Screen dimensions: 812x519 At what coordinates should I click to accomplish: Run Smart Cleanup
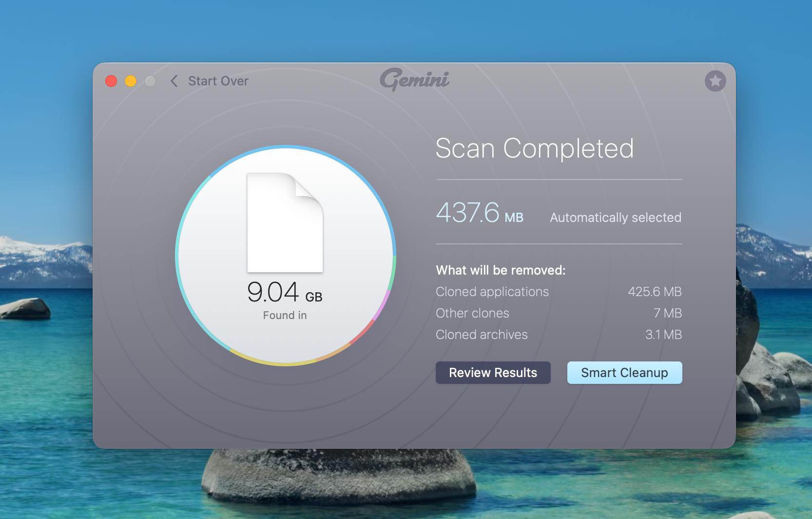[x=624, y=373]
